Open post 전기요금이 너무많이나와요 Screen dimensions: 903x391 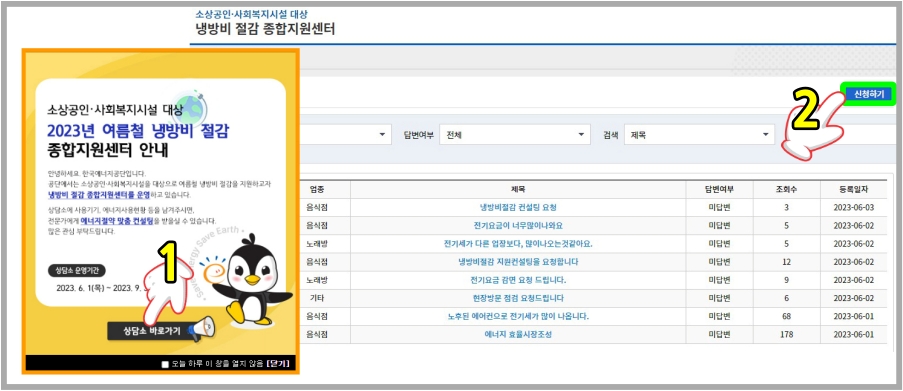(518, 225)
